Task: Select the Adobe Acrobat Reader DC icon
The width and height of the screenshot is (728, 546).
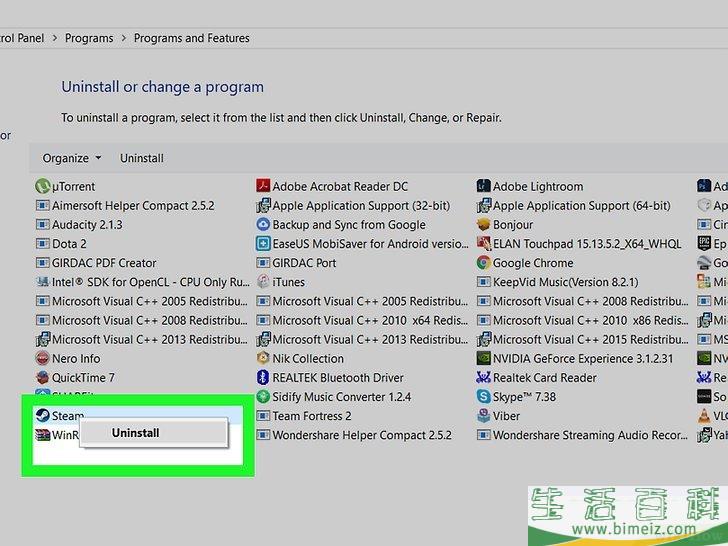Action: coord(264,186)
